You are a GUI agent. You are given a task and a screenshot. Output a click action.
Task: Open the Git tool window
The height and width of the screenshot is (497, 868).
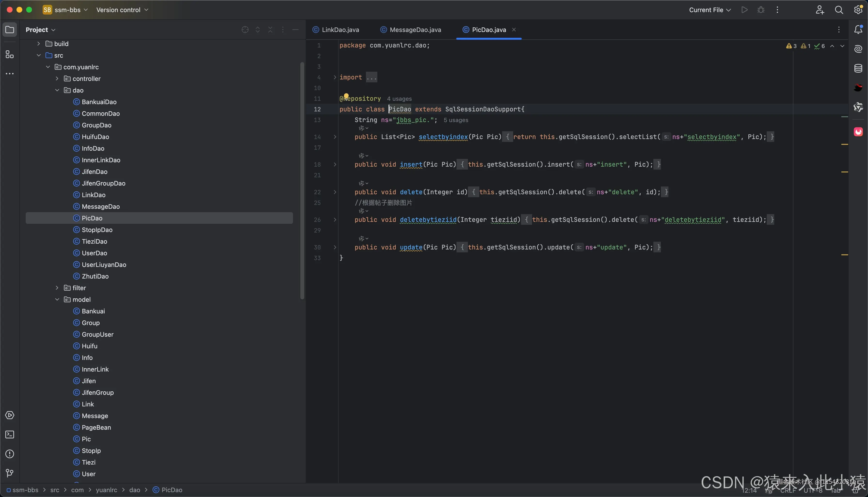point(9,473)
